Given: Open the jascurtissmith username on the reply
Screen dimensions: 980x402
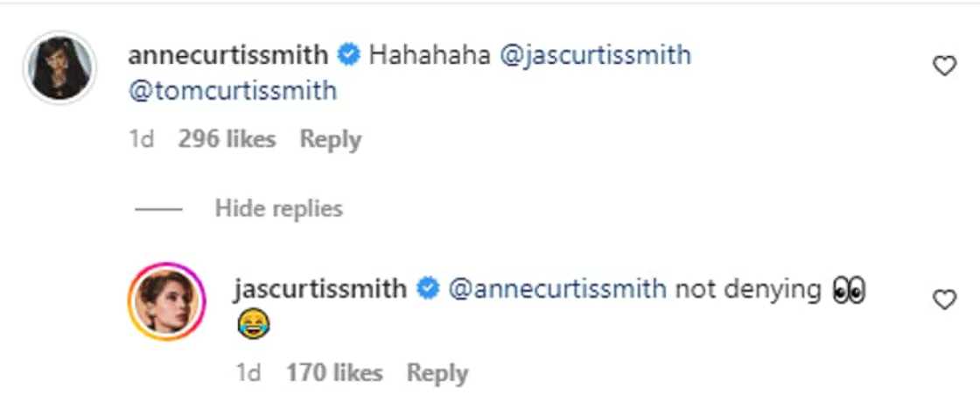Looking at the screenshot, I should pos(320,289).
